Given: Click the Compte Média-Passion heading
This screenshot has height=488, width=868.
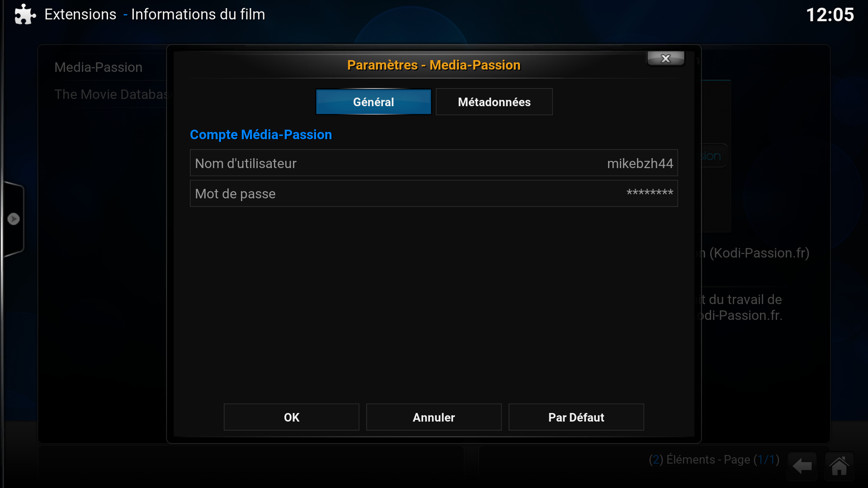Looking at the screenshot, I should coord(261,135).
